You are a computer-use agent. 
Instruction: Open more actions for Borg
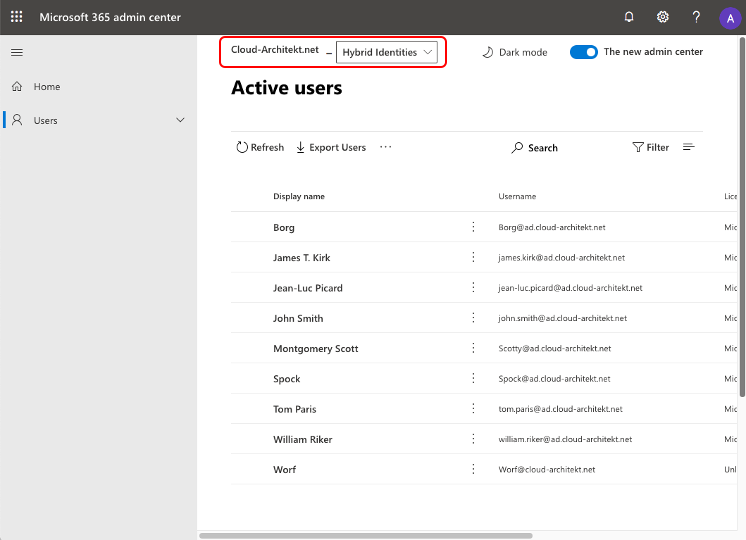click(473, 227)
